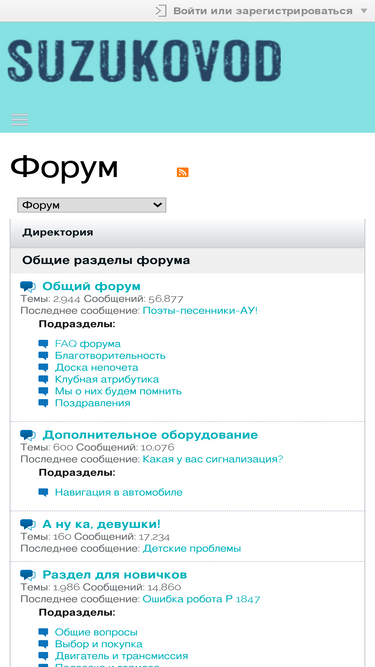
Task: Open the Форум select dropdown
Action: [x=91, y=205]
